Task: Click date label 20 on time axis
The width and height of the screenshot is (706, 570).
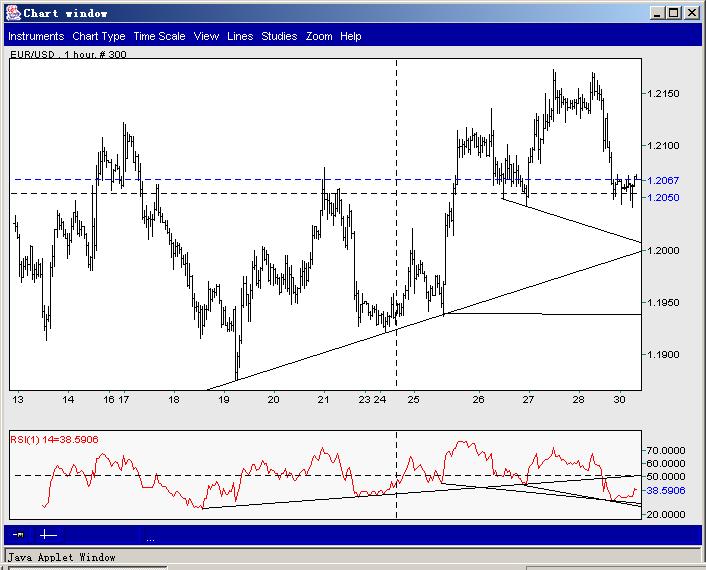Action: coord(273,399)
